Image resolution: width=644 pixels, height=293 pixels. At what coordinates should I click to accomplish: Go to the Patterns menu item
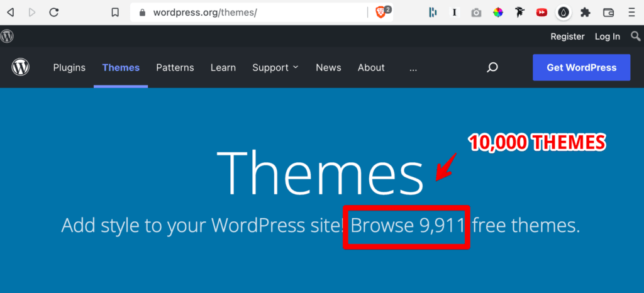tap(175, 68)
